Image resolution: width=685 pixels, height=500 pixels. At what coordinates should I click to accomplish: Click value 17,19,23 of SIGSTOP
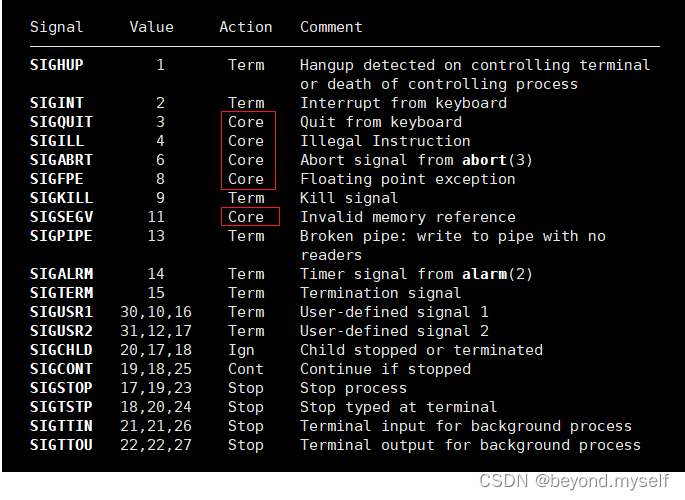click(x=156, y=388)
